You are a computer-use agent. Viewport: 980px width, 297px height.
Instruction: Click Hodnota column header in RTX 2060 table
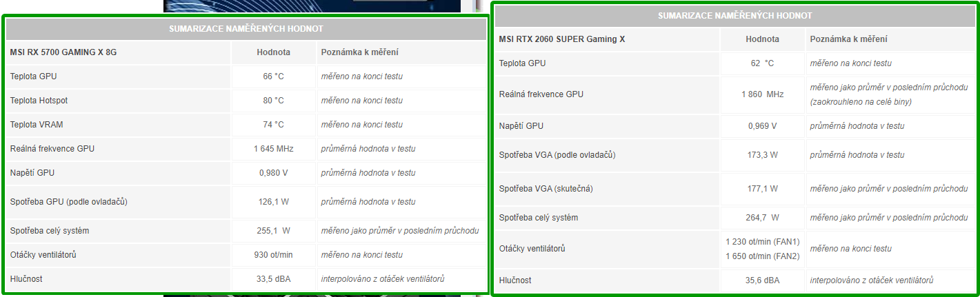pyautogui.click(x=762, y=39)
